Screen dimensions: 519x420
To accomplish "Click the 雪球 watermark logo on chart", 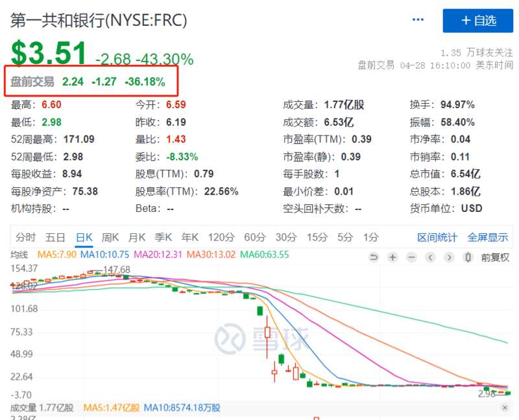I will click(x=263, y=338).
